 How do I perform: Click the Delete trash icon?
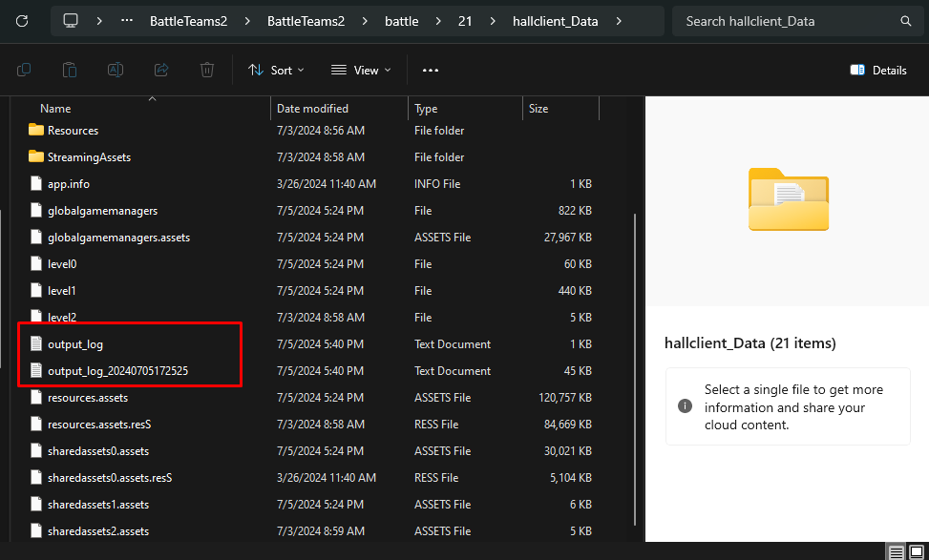point(207,70)
